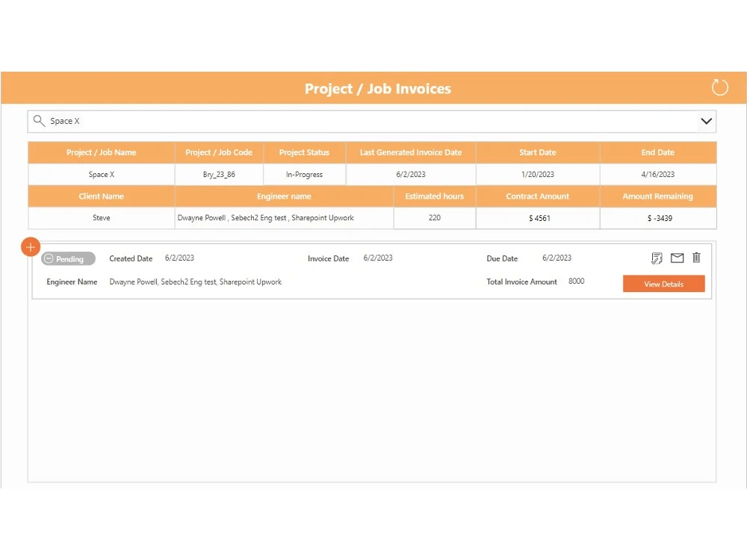
Task: Delete the invoice using the trash icon
Action: (696, 258)
